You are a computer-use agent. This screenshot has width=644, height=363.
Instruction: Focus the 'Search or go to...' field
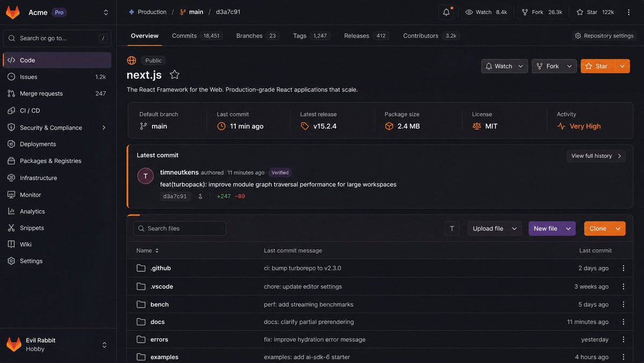click(57, 38)
